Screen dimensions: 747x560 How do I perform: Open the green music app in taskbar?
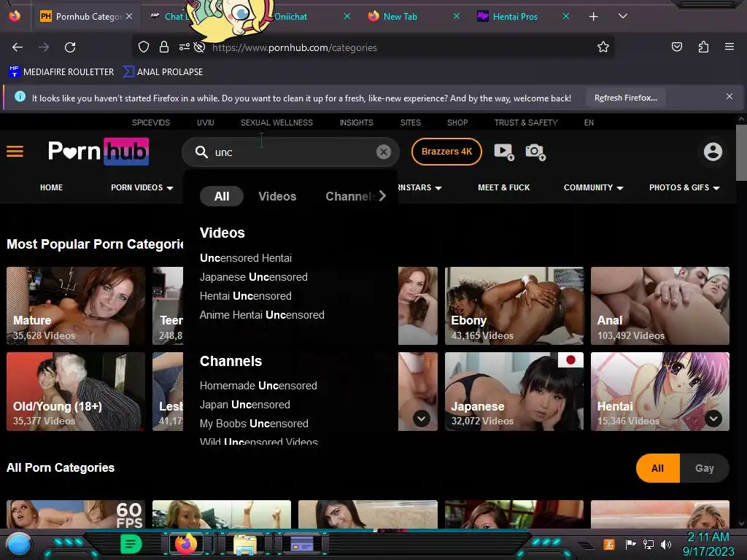coord(131,544)
